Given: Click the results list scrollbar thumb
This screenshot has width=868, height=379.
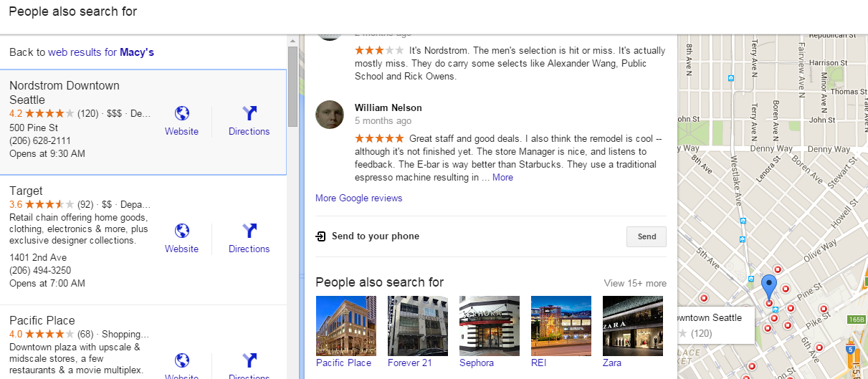Looking at the screenshot, I should point(292,86).
